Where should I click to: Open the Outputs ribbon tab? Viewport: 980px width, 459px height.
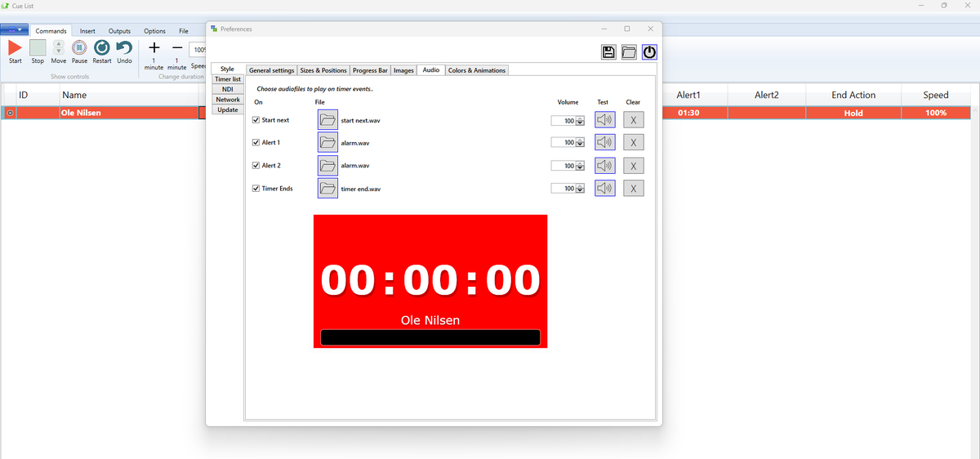[120, 31]
